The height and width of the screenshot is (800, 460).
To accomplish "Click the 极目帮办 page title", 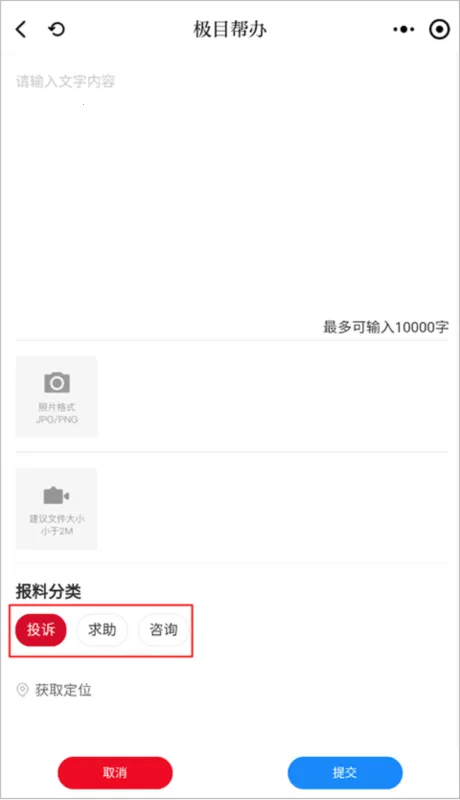I will 230,30.
